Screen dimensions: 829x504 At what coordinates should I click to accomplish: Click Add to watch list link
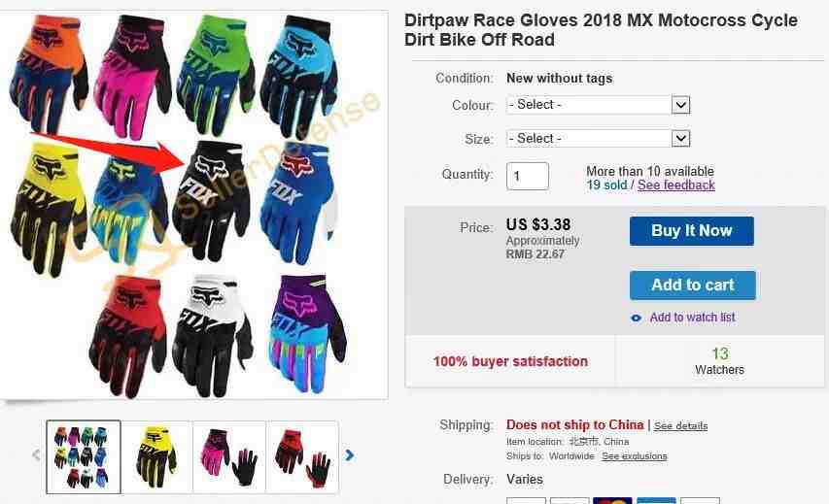[692, 317]
